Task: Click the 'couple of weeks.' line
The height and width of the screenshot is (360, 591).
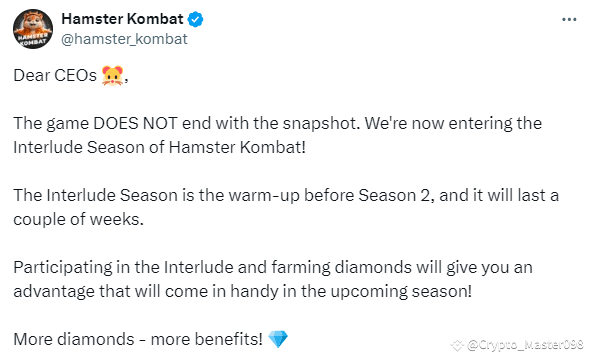Action: coord(78,219)
